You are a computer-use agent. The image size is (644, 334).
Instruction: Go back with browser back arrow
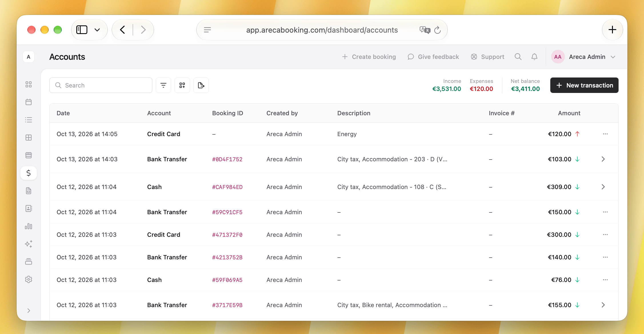point(123,30)
